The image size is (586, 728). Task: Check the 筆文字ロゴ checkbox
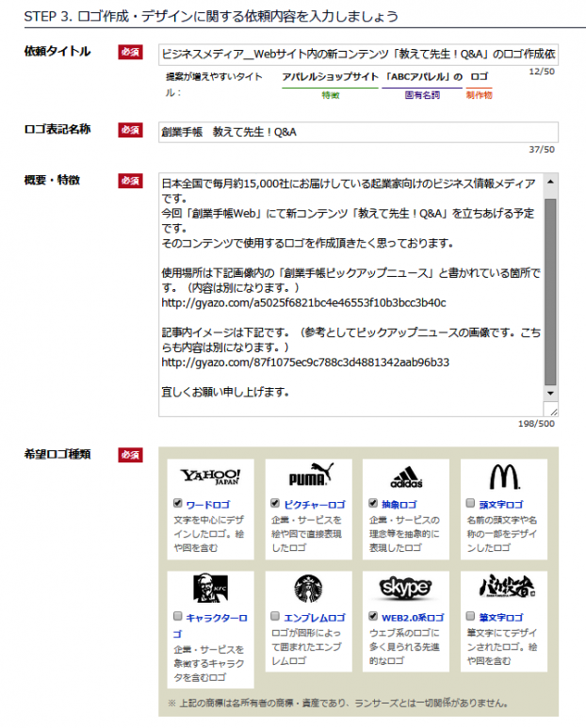[x=470, y=616]
